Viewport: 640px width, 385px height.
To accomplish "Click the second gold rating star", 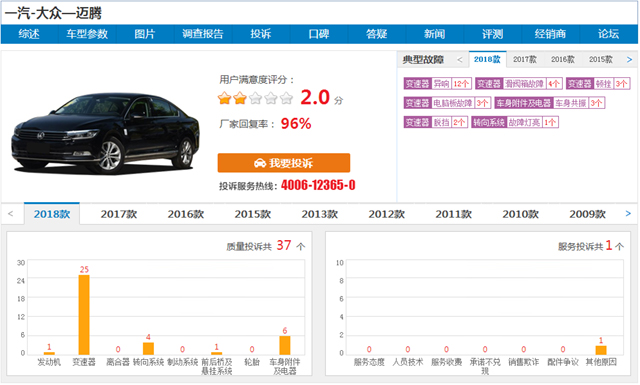I will click(240, 98).
